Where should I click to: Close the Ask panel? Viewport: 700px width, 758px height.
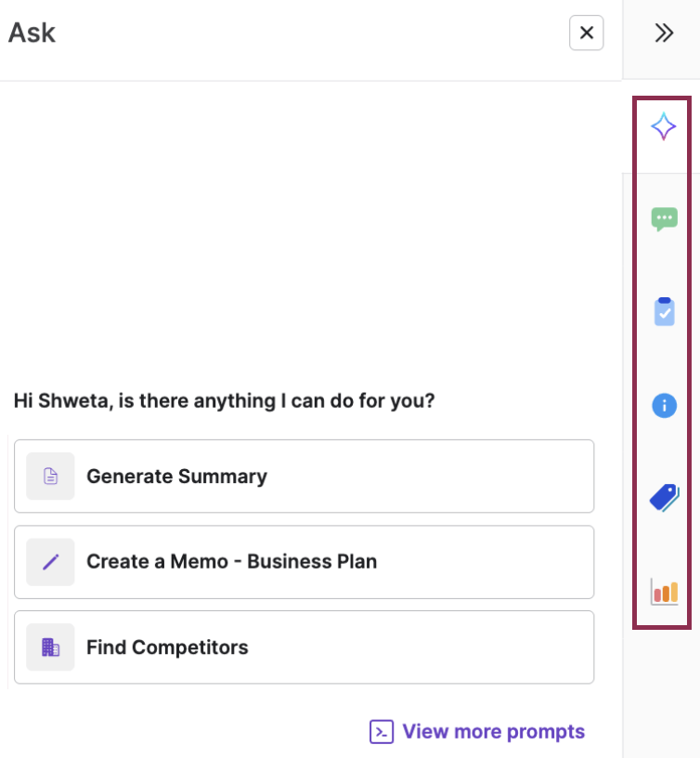586,33
